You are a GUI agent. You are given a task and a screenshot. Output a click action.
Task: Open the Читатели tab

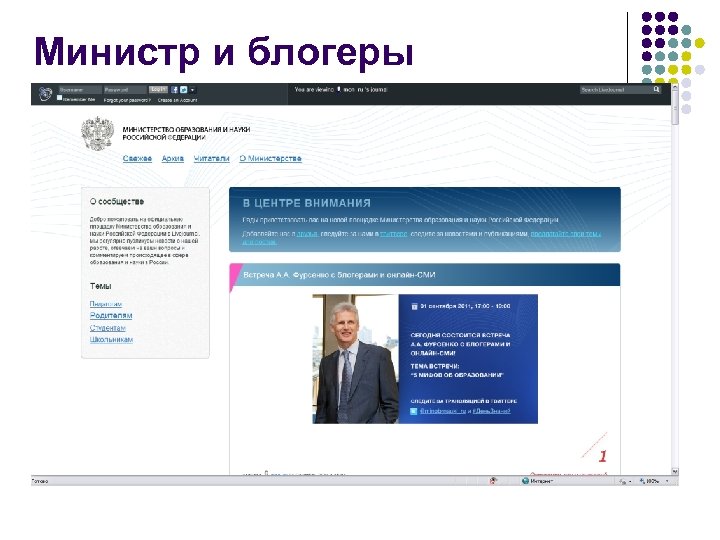(x=211, y=158)
